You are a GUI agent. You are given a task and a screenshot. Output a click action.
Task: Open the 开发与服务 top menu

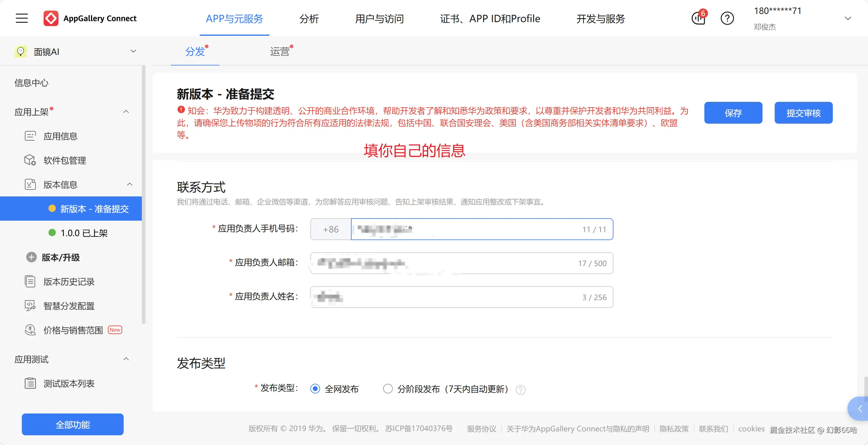tap(600, 18)
